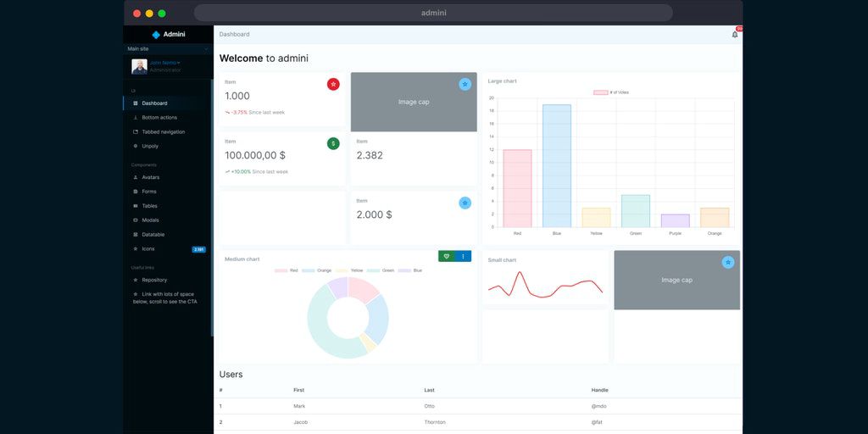Toggle the Red legend item in Medium chart

tap(287, 270)
